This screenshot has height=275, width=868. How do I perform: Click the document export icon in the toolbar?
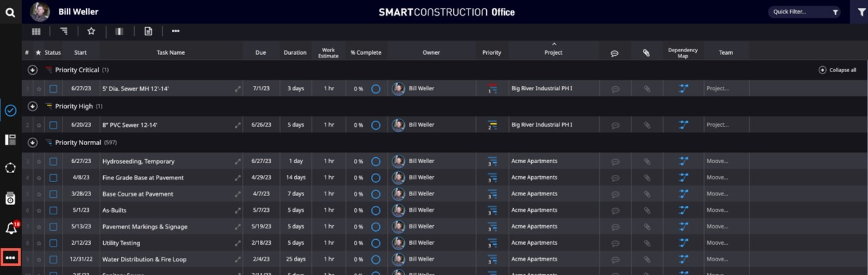point(148,31)
